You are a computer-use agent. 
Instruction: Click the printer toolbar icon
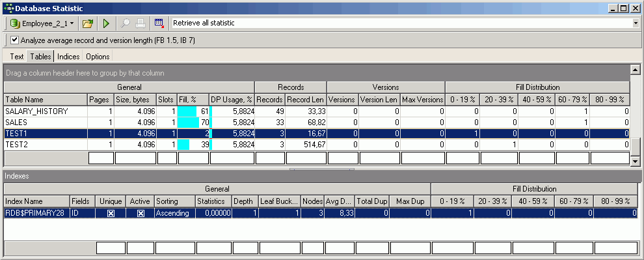(x=141, y=23)
